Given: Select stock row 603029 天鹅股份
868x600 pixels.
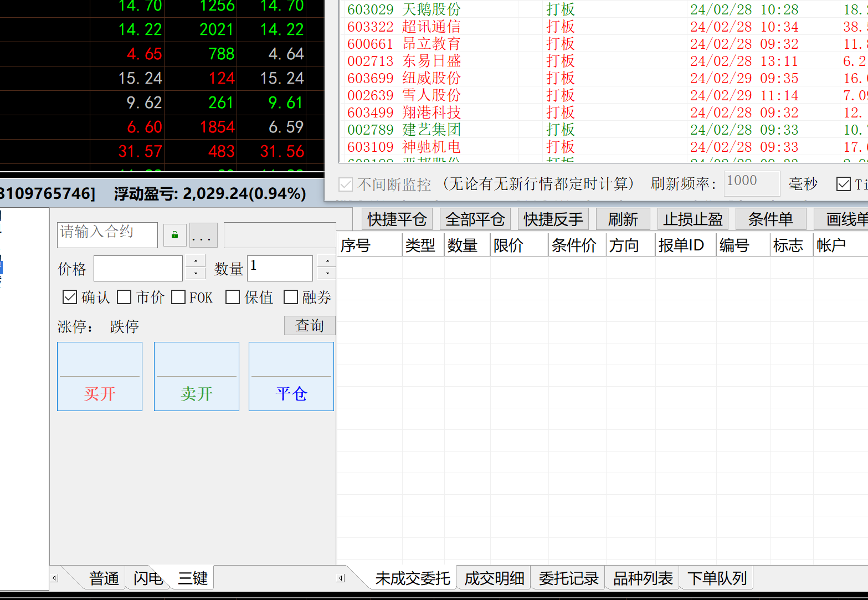Looking at the screenshot, I should [x=604, y=9].
